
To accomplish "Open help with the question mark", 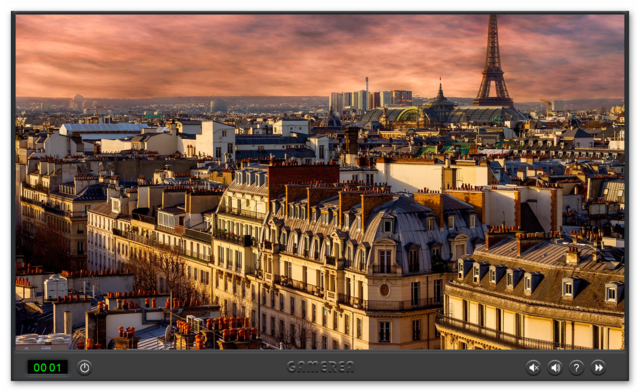I will [576, 368].
